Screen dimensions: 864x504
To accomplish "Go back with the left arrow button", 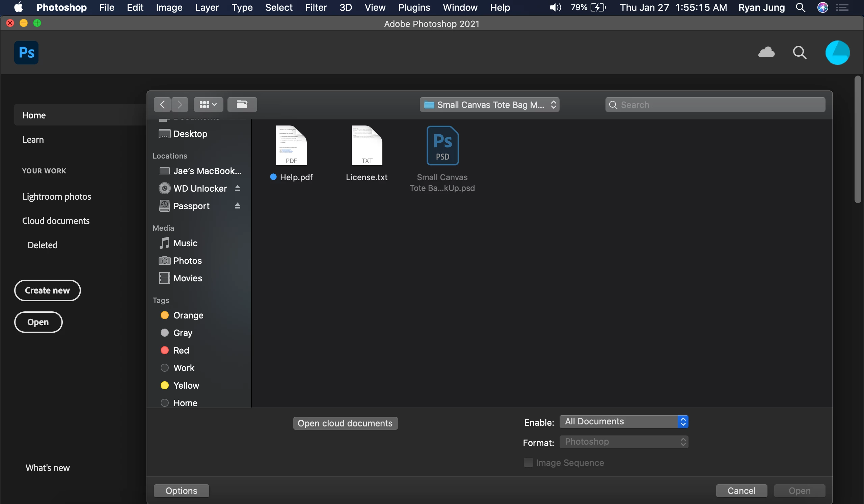I will point(162,105).
